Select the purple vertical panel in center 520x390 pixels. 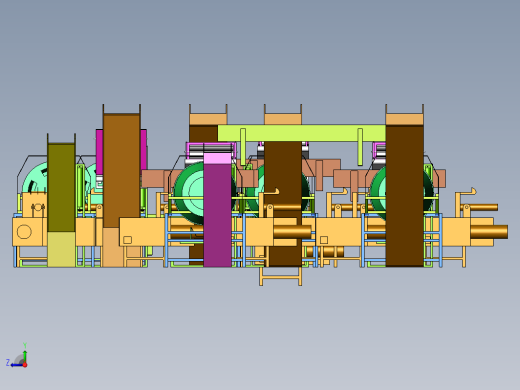coord(217,215)
